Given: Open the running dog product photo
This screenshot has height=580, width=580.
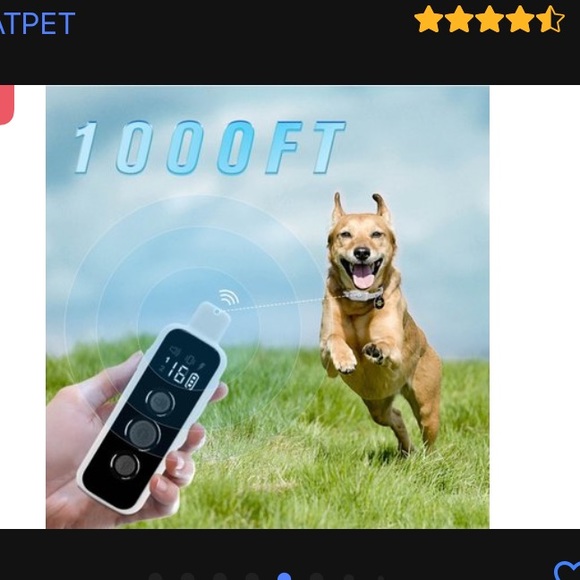Looking at the screenshot, I should tap(267, 307).
